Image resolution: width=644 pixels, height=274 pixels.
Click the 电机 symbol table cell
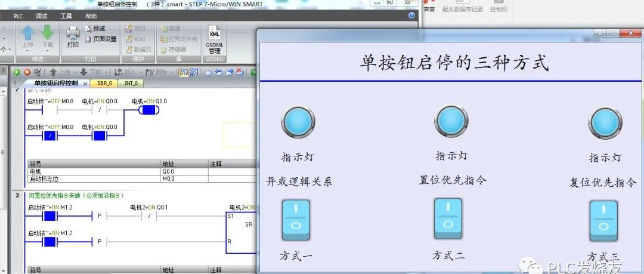94,171
